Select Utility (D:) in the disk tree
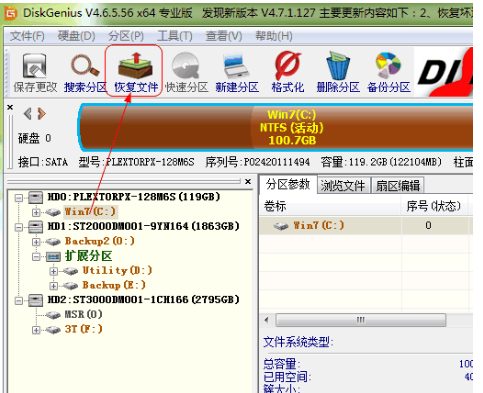Viewport: 483px width, 393px height. [x=117, y=270]
